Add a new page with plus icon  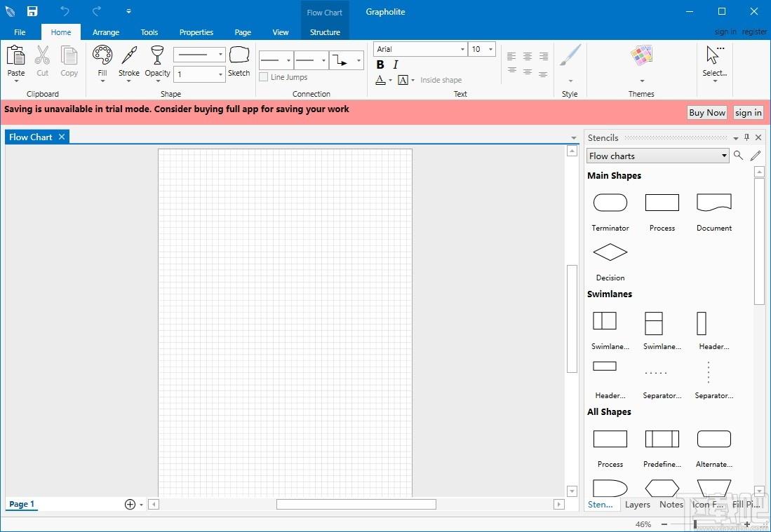click(130, 504)
